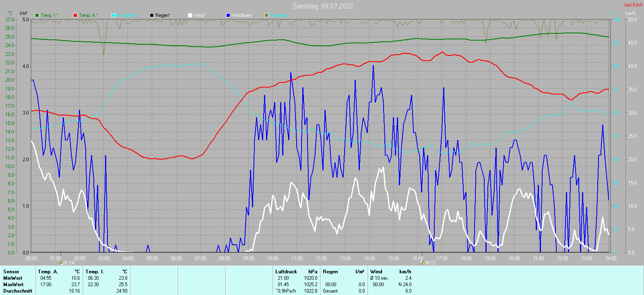Select the 'Windböen' legend label

click(x=242, y=15)
